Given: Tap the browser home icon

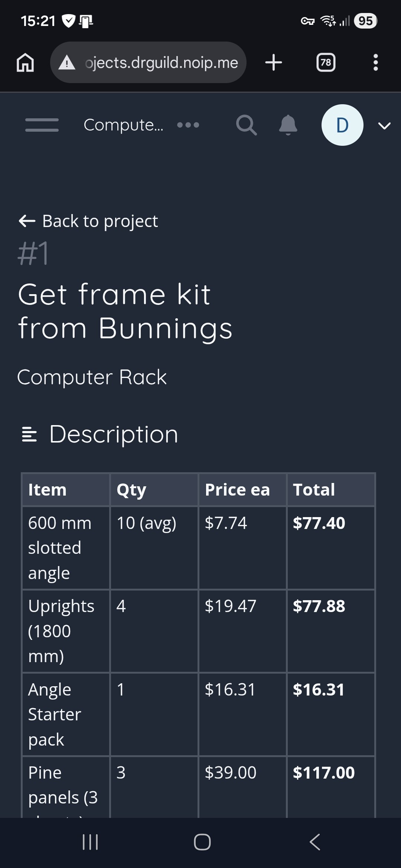Looking at the screenshot, I should (25, 62).
